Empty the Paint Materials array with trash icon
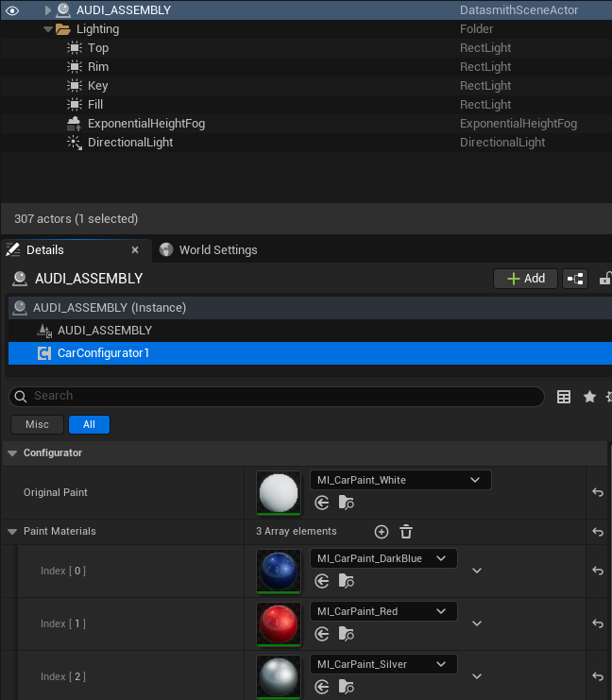The height and width of the screenshot is (700, 612). click(406, 532)
